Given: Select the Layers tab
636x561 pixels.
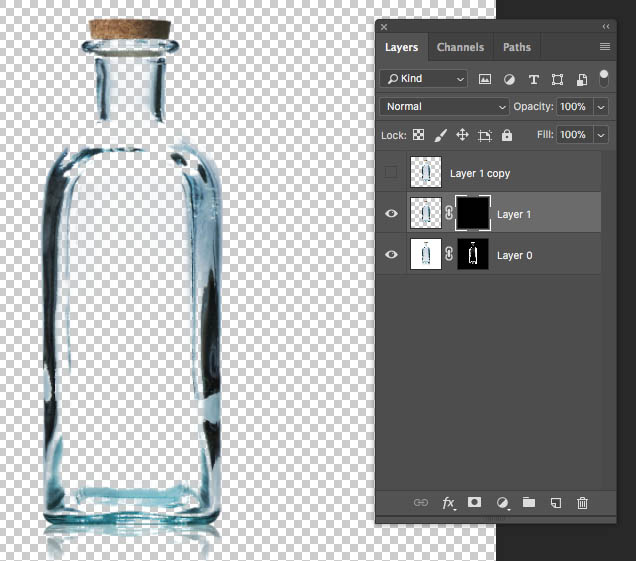Looking at the screenshot, I should 402,47.
